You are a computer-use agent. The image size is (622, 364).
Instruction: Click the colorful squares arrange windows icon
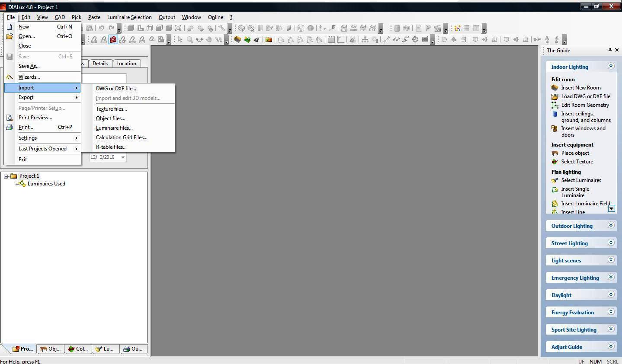[x=457, y=28]
